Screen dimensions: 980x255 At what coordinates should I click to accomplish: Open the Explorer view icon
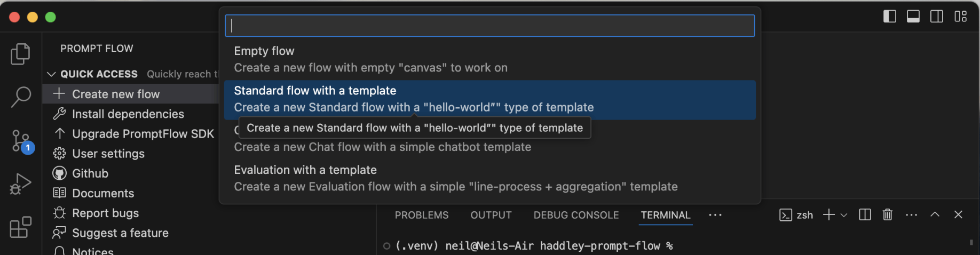20,54
